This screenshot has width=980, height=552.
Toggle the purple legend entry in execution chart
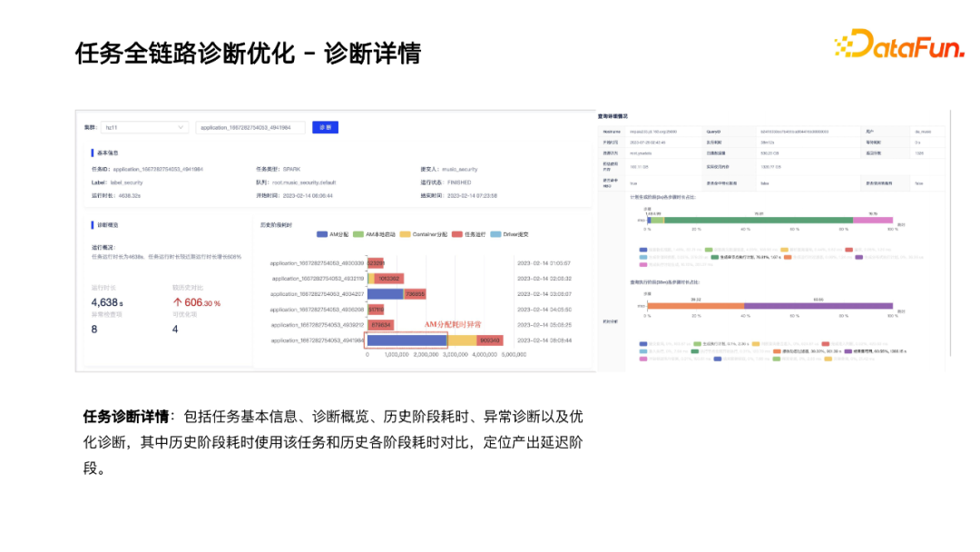coord(850,350)
